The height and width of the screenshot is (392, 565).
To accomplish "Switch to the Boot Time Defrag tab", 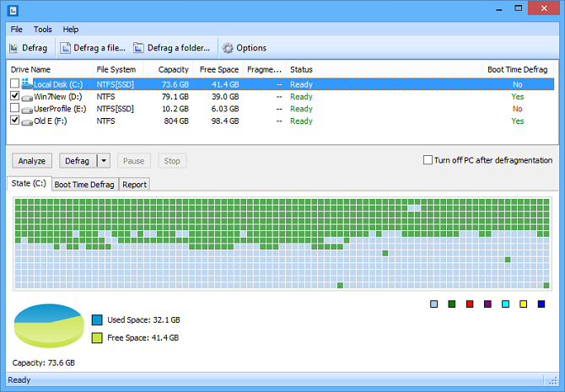I will tap(84, 184).
